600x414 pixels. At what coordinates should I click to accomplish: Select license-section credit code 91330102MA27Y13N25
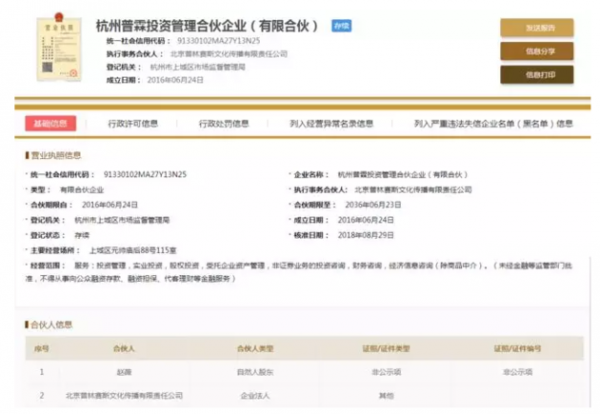(145, 174)
